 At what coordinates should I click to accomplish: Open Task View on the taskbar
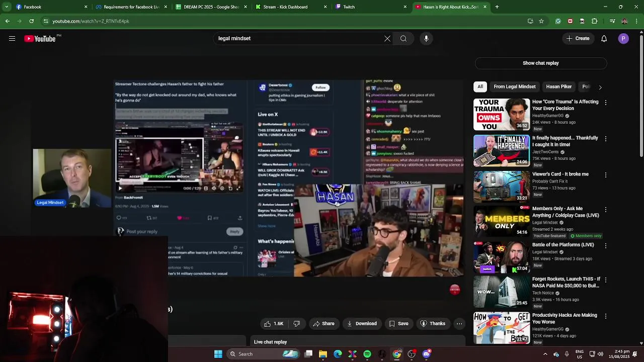[x=308, y=354]
